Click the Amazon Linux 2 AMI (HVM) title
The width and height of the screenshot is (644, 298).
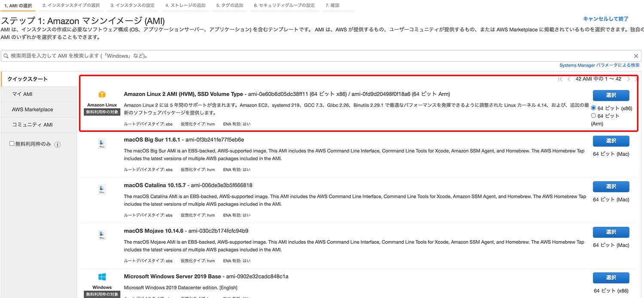[x=183, y=94]
